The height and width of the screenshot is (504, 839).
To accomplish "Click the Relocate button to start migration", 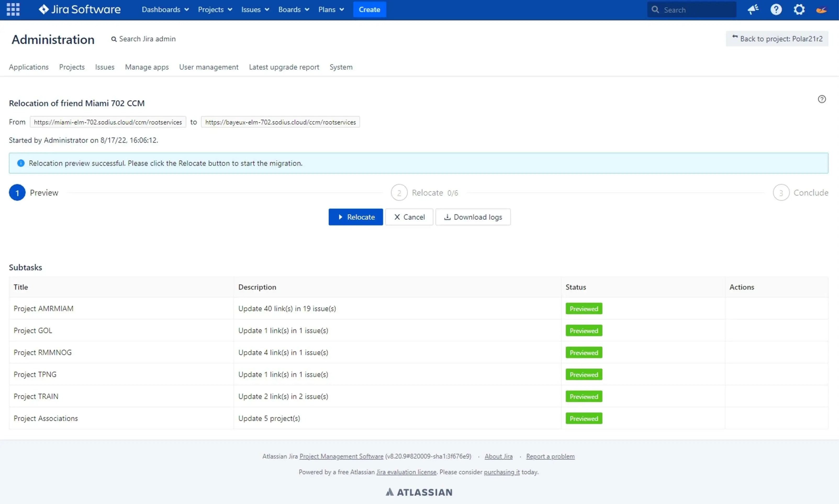I will coord(355,217).
